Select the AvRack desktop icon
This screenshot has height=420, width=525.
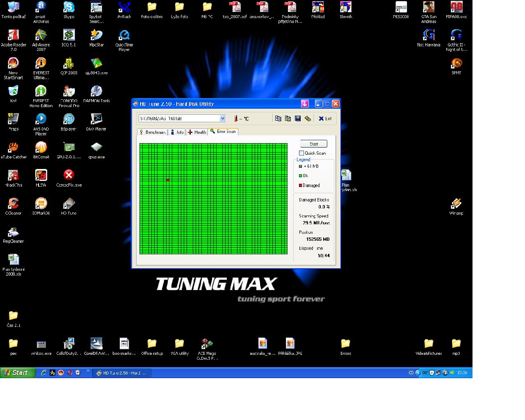(124, 10)
